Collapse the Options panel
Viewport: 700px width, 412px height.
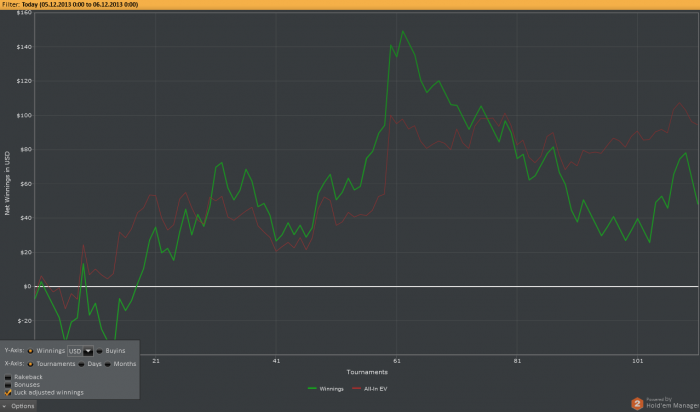(x=18, y=406)
